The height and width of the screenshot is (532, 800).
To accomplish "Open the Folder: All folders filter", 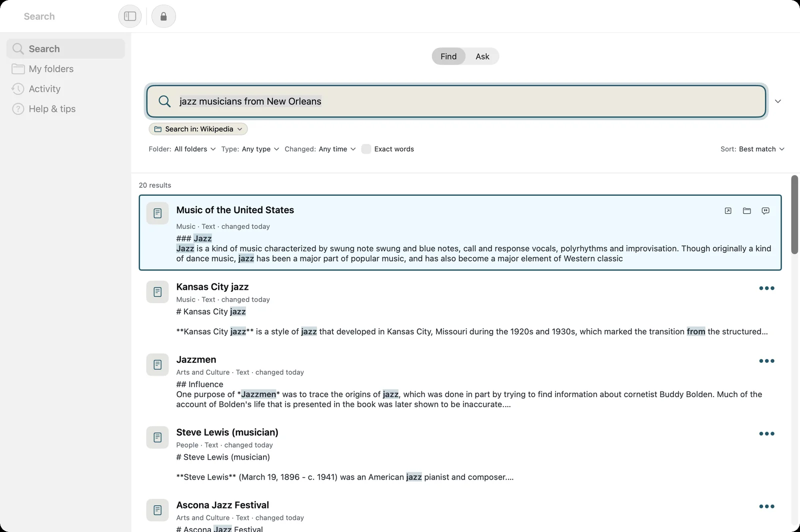I will pos(182,149).
